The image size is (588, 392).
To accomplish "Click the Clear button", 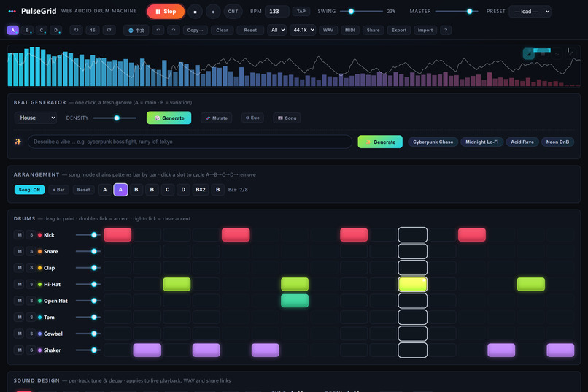I will coord(222,30).
